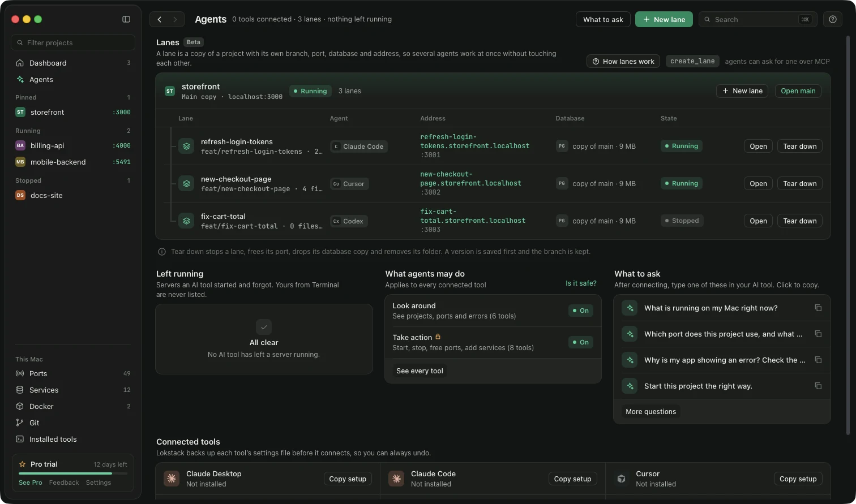Click the 'See Pro' link
The height and width of the screenshot is (504, 856).
pos(31,483)
